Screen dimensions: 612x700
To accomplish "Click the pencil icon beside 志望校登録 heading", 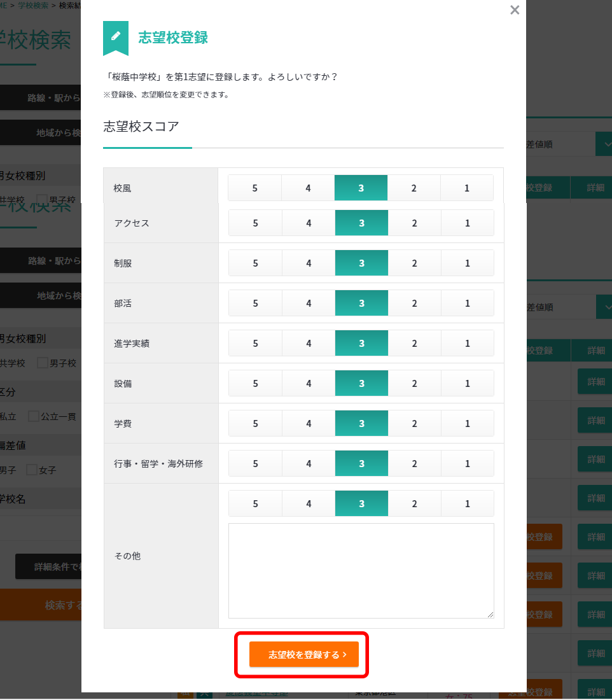I will coord(116,37).
